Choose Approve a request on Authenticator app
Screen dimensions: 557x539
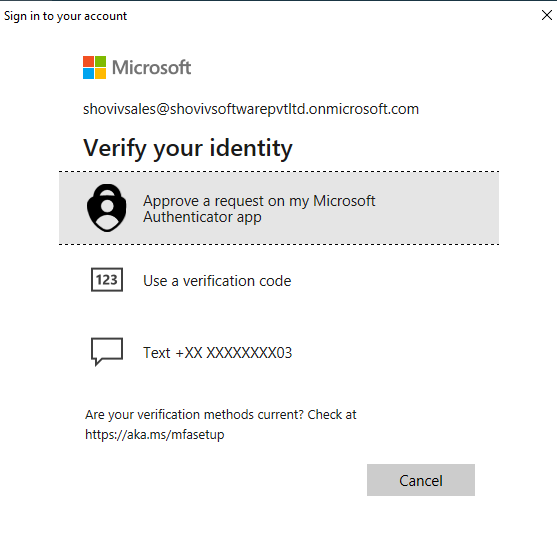[x=279, y=208]
